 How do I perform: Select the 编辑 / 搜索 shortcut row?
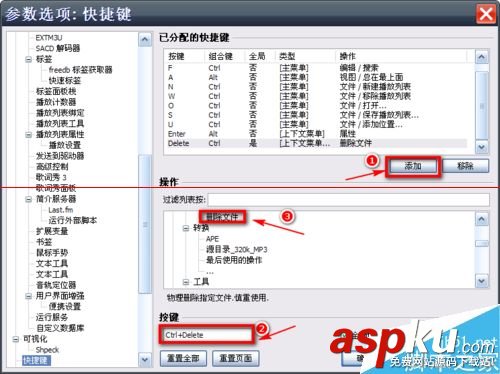pos(316,68)
